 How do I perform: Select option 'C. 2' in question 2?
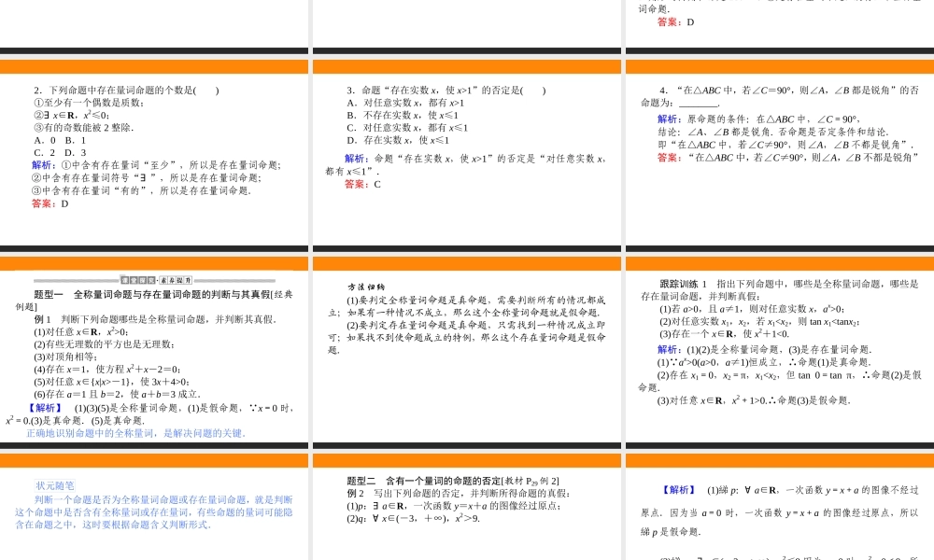tap(45, 153)
